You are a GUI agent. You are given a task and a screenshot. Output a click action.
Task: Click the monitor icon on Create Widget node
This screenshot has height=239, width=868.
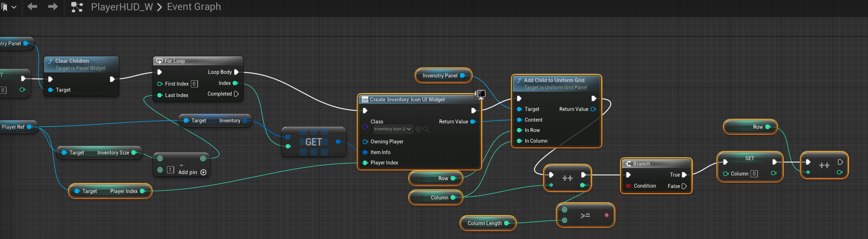[x=481, y=94]
